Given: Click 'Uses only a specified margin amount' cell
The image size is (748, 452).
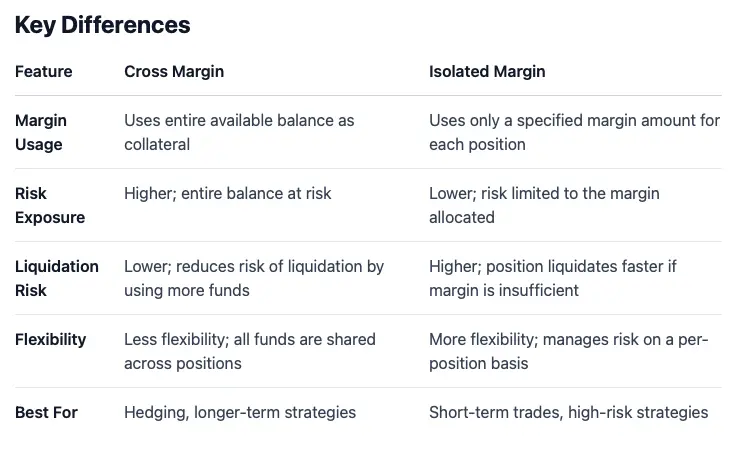Looking at the screenshot, I should tap(574, 132).
